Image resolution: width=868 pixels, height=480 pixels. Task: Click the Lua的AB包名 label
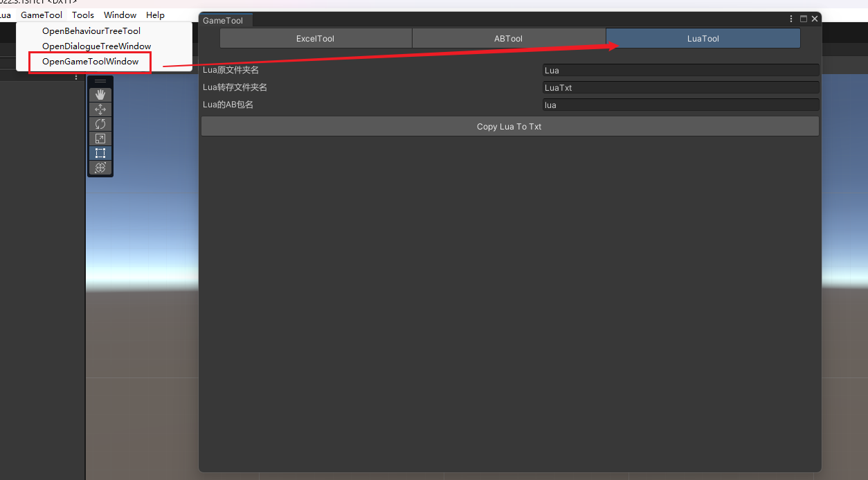pyautogui.click(x=228, y=105)
